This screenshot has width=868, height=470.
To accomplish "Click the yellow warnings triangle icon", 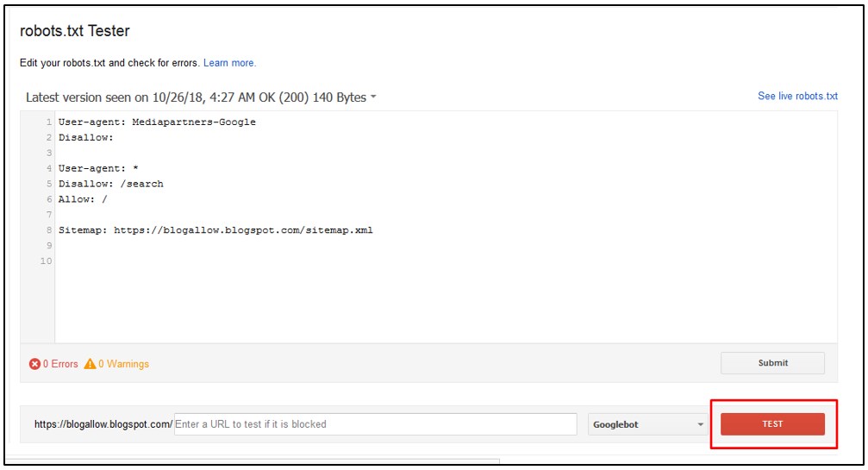I will (x=90, y=364).
